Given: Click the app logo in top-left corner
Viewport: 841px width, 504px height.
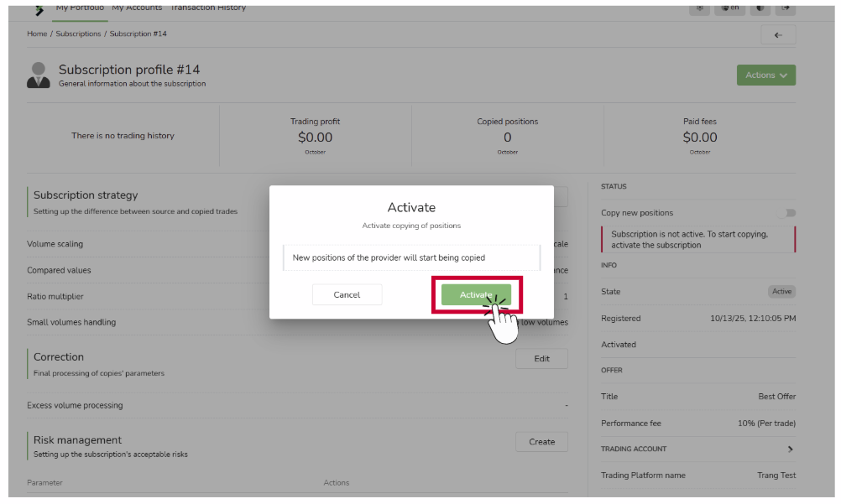Looking at the screenshot, I should [39, 8].
